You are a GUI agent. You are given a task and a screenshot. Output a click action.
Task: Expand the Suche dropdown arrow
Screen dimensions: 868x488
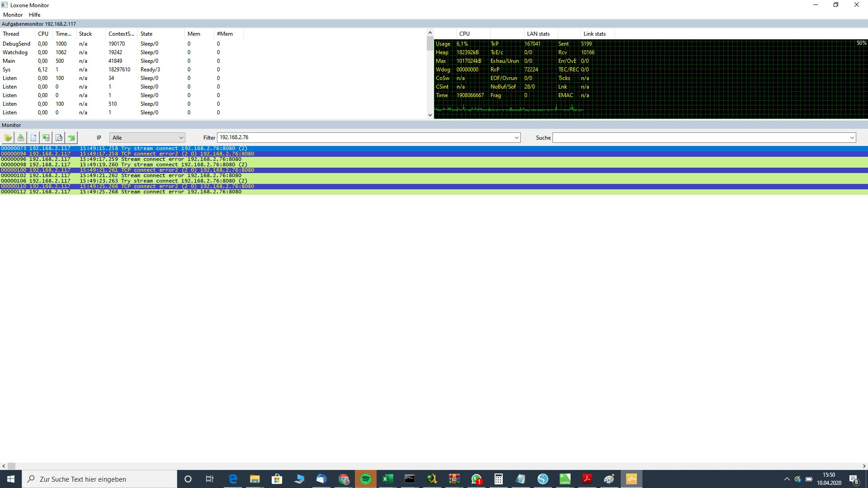click(852, 138)
